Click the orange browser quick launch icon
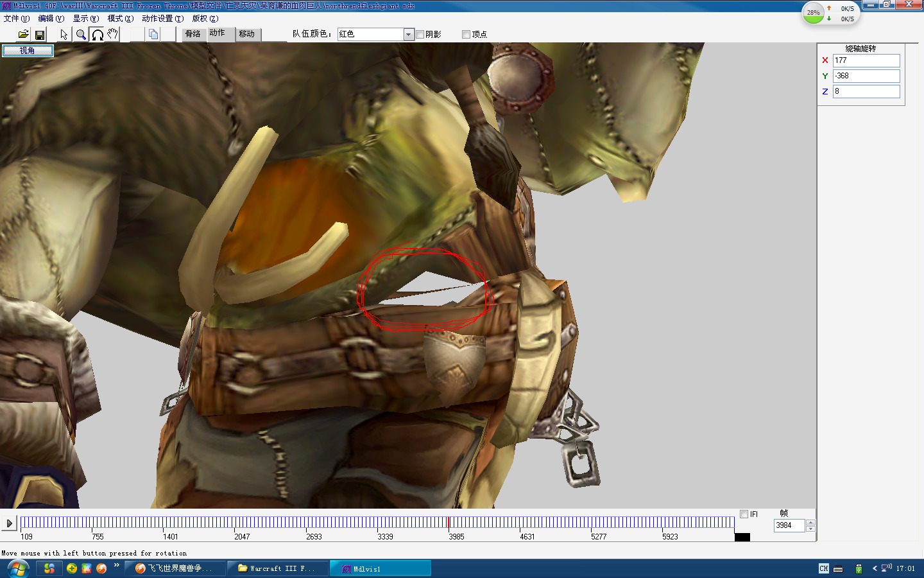This screenshot has width=924, height=578. [101, 568]
